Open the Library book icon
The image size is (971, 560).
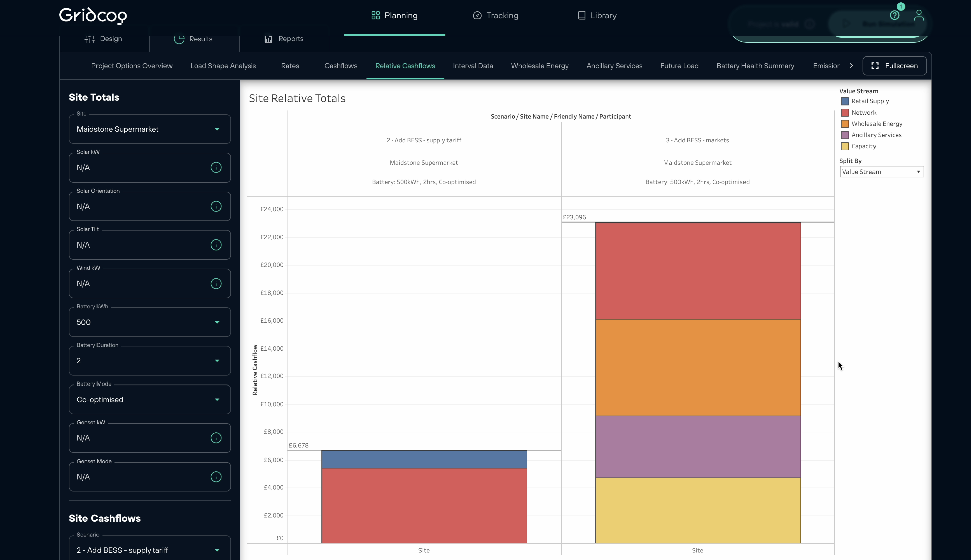click(581, 15)
